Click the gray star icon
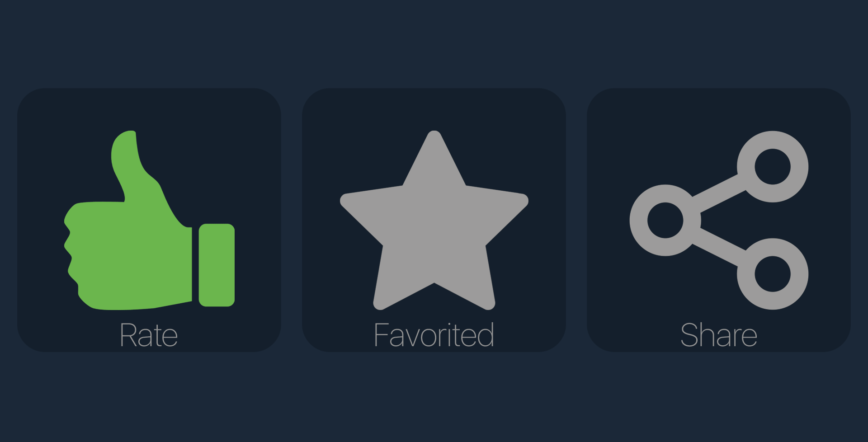 tap(434, 220)
